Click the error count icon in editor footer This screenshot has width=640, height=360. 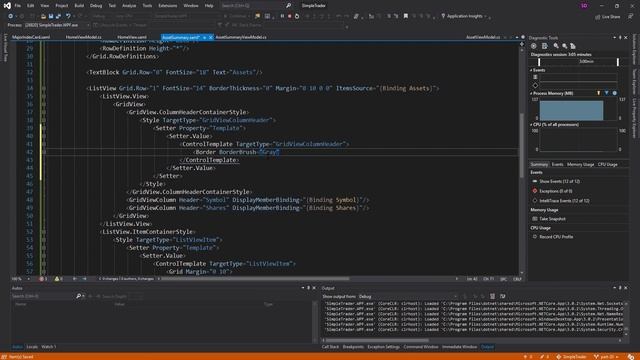42,279
